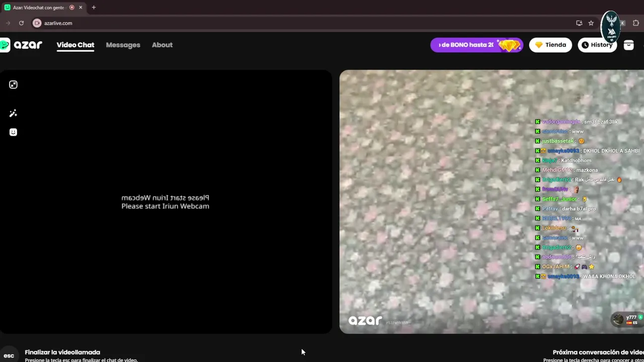
Task: Click the esc key button
Action: (x=9, y=355)
